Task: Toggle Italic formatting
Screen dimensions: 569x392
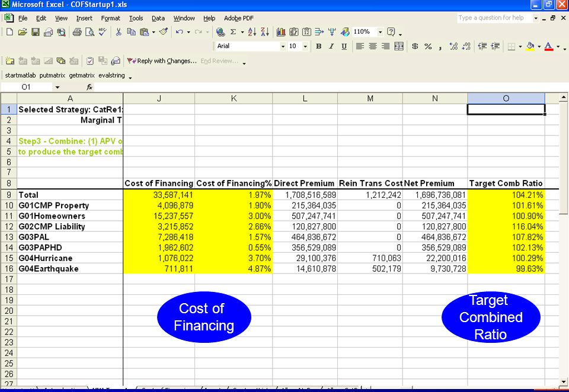Action: point(331,46)
